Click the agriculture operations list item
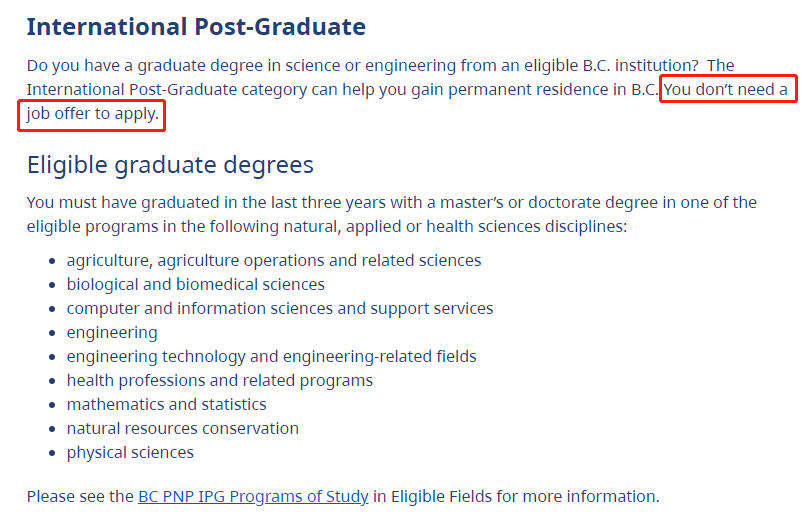The height and width of the screenshot is (520, 806). pos(274,261)
